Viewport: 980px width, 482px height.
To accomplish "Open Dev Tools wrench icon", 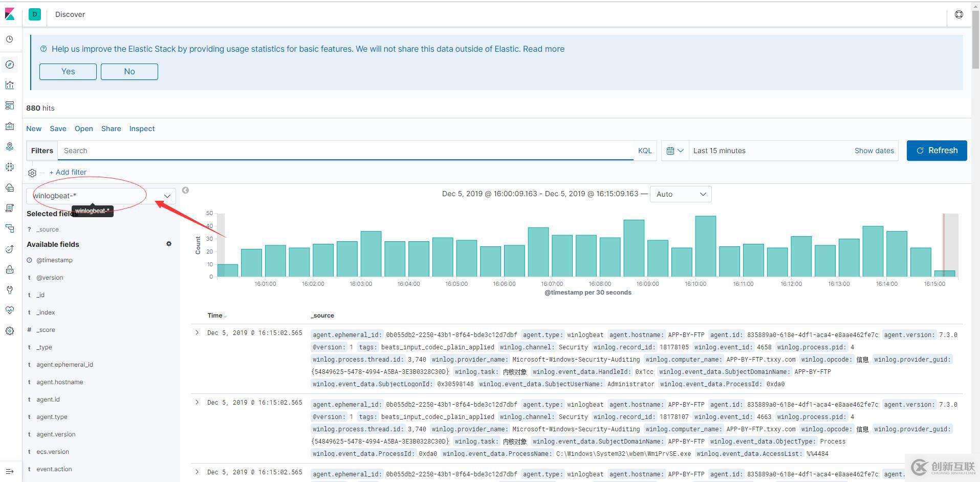I will [10, 290].
